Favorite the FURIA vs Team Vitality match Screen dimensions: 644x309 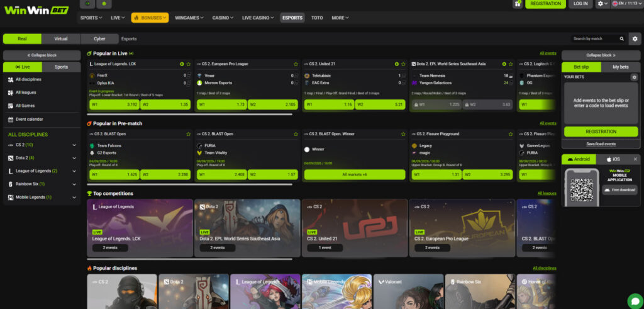(x=296, y=134)
